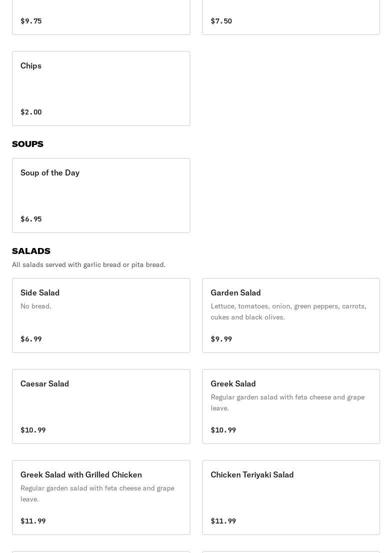Screen dimensions: 392x553
Task: Select the Soup of the Day item
Action: coord(101,195)
